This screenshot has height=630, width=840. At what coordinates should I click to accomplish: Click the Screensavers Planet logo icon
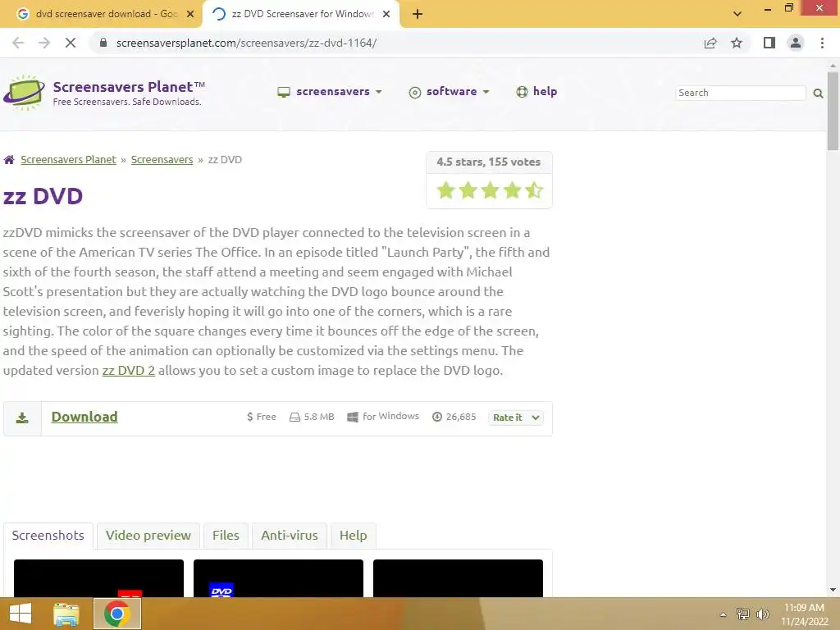coord(24,92)
